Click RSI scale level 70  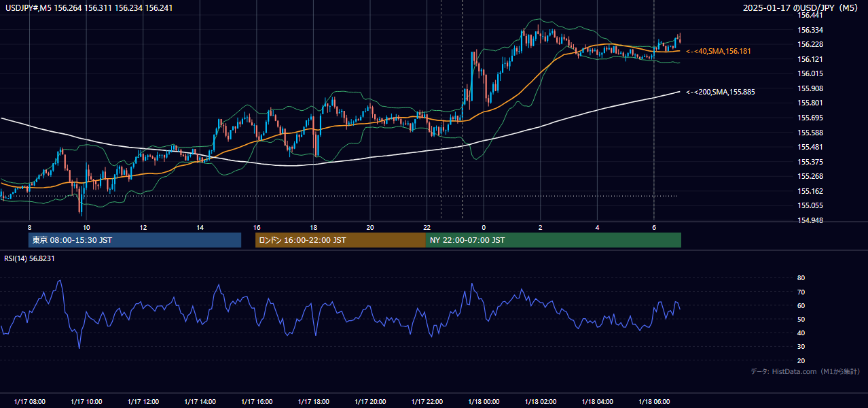tap(801, 292)
